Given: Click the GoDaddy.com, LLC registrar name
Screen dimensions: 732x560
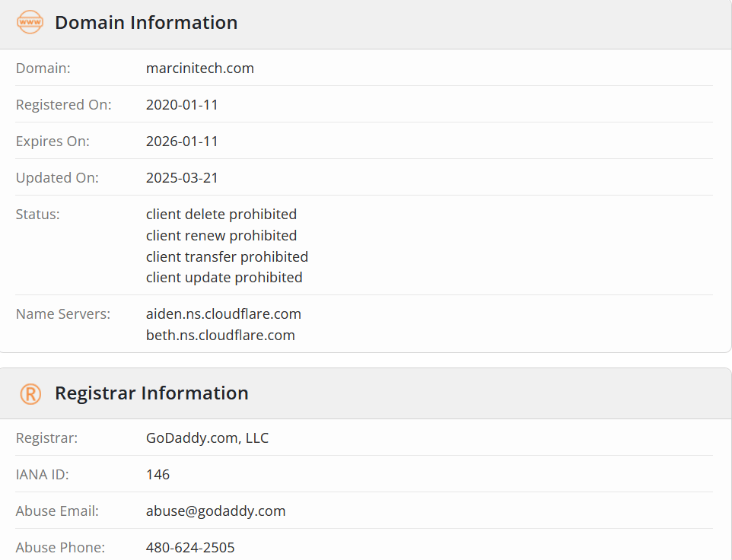Looking at the screenshot, I should pos(207,438).
